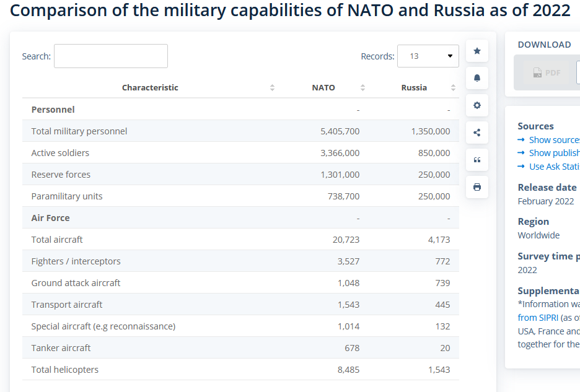The width and height of the screenshot is (580, 392).
Task: Select the Paramilitary units row label
Action: (x=67, y=196)
